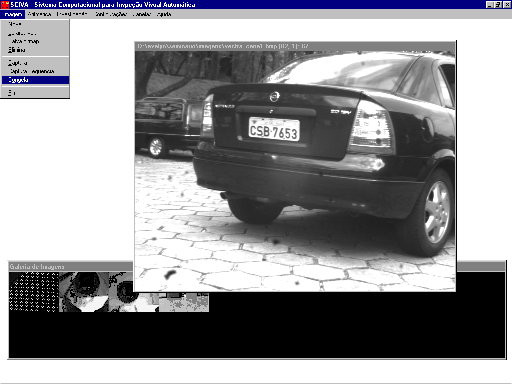Viewport: 512px width, 384px height.
Task: Select the dotted-pattern thumbnail in the gallery
Action: coord(34,292)
